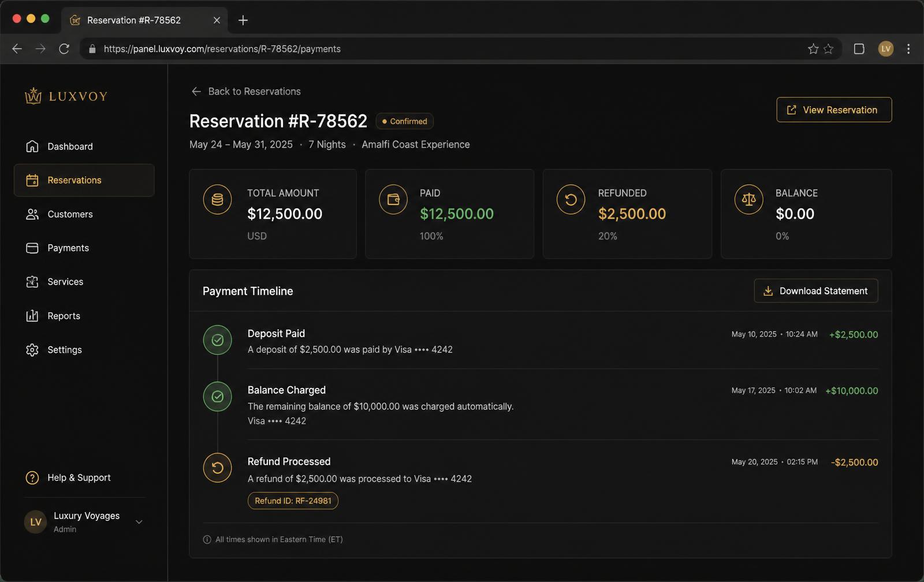
Task: Click the download arrow icon in Download Statement
Action: (x=768, y=291)
